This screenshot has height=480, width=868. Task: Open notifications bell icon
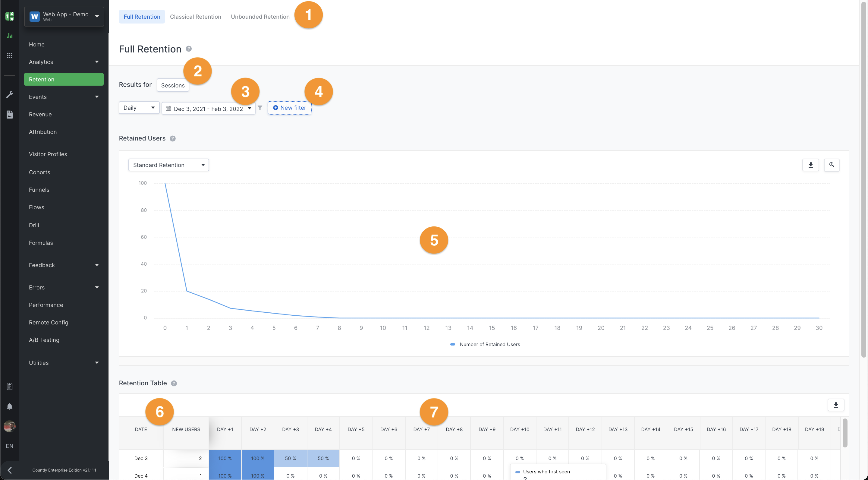pos(9,406)
